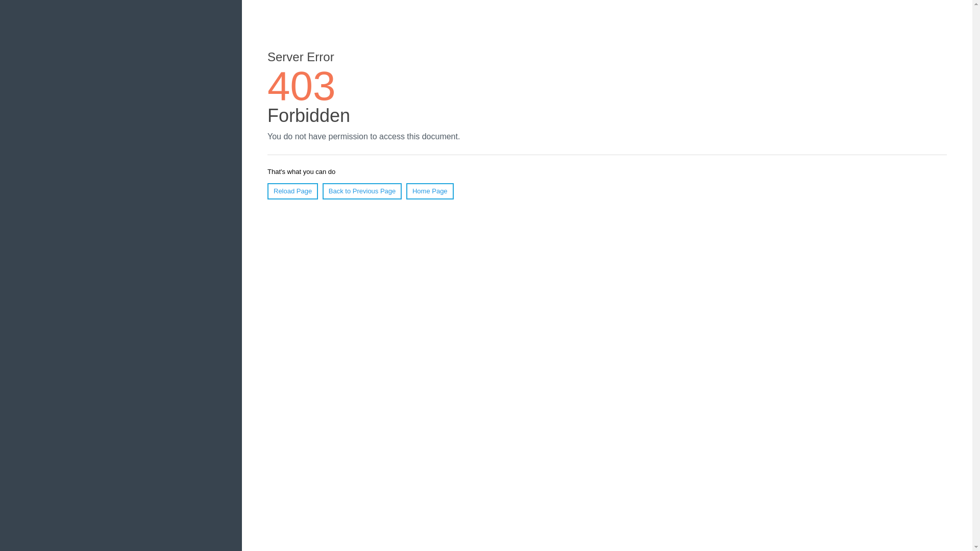Screen dimensions: 980x551
Task: Click the word "Error" in the heading
Action: click(x=321, y=57)
